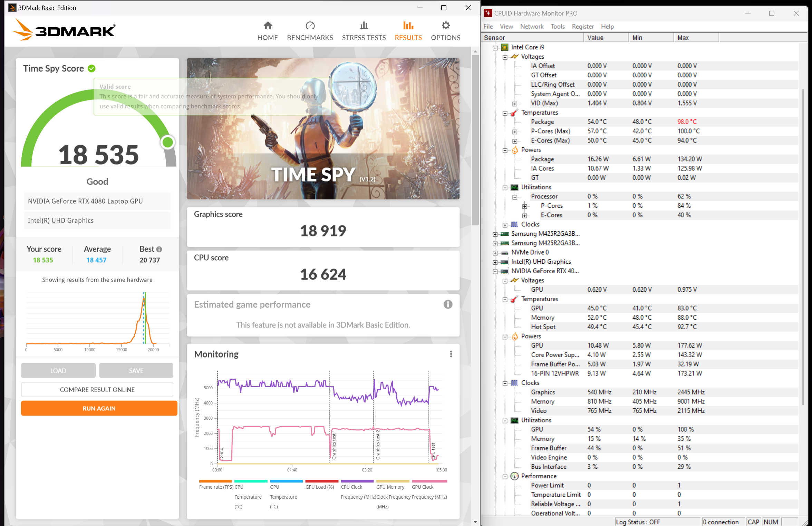This screenshot has width=812, height=526.
Task: Click the Sensor column header
Action: tap(532, 38)
